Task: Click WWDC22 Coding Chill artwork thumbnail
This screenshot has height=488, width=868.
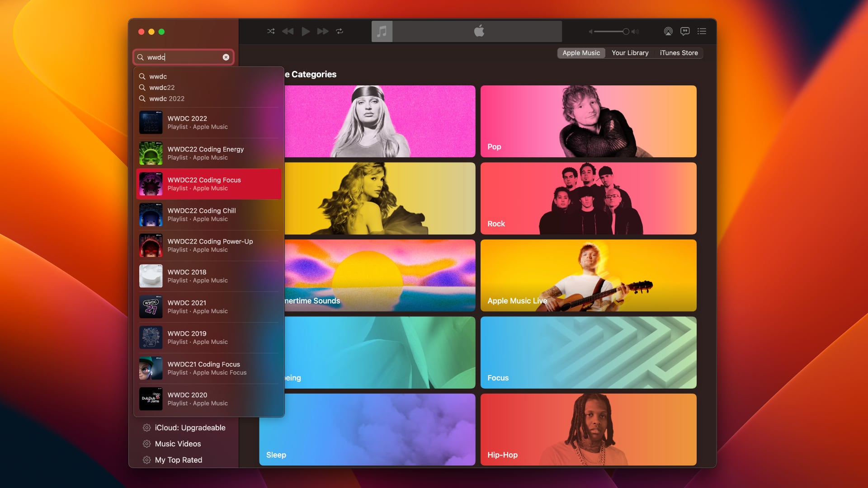Action: click(x=151, y=215)
